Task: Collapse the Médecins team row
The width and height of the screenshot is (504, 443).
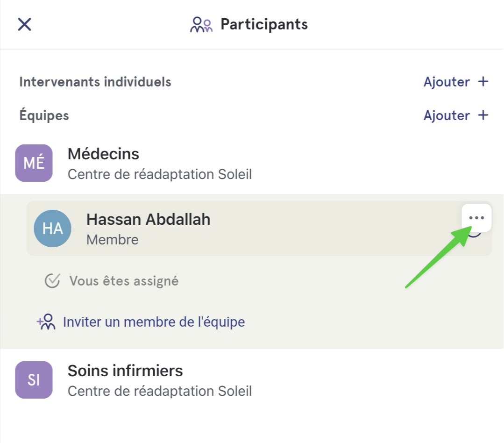Action: pyautogui.click(x=252, y=163)
